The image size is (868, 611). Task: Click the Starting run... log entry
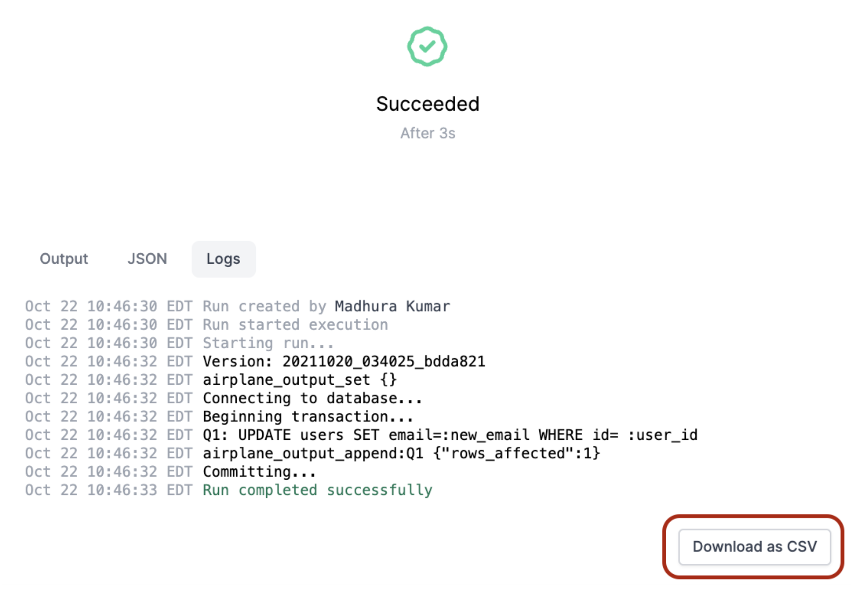pos(180,343)
